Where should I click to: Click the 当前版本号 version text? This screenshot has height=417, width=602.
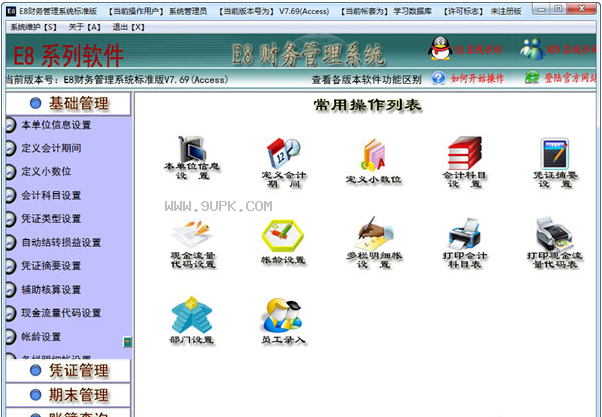(x=117, y=80)
